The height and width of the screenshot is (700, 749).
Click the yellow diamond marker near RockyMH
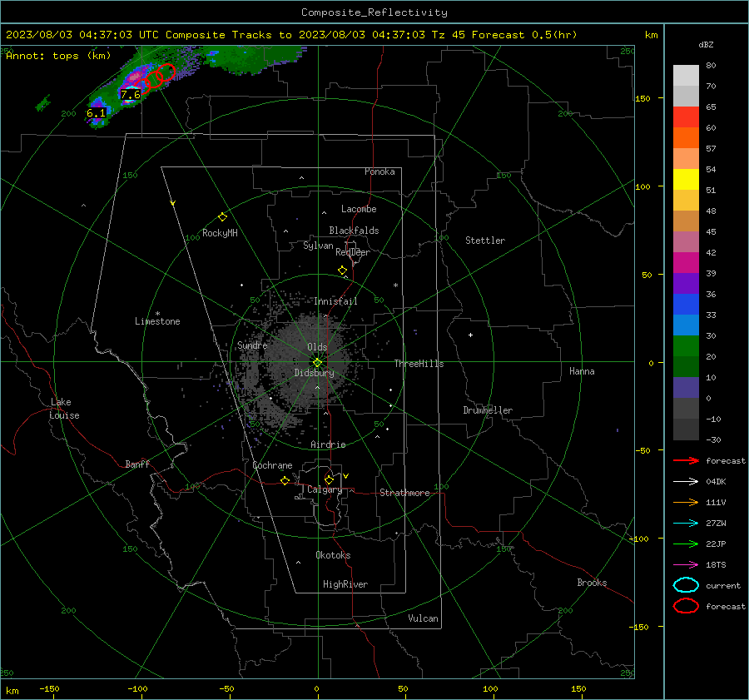pos(222,217)
